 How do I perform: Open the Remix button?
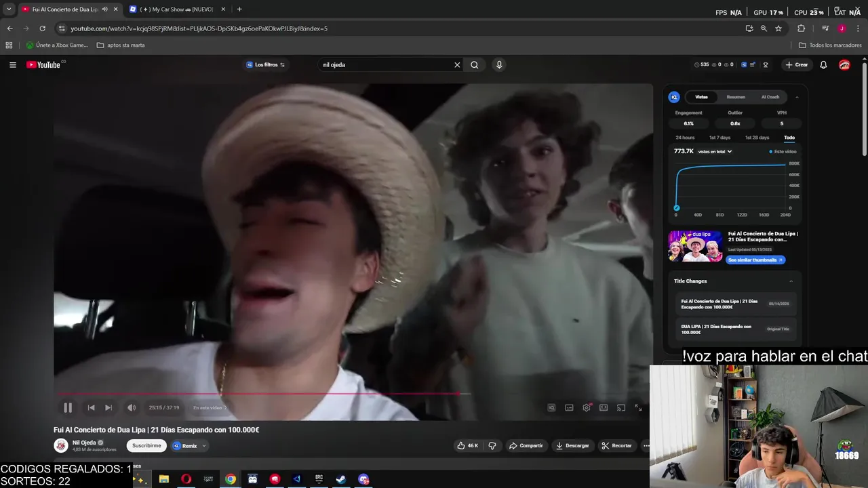[x=184, y=445]
